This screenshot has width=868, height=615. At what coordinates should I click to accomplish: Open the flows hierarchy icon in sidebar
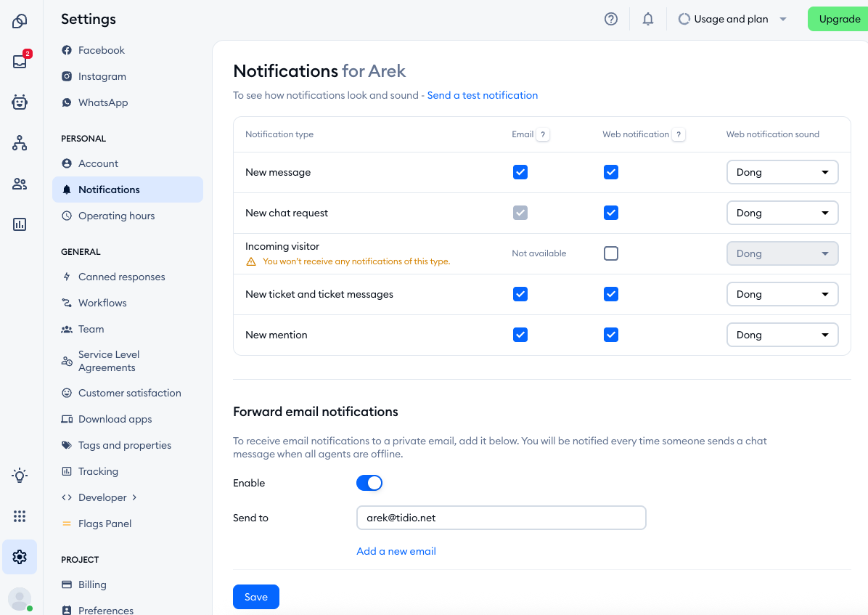tap(20, 143)
